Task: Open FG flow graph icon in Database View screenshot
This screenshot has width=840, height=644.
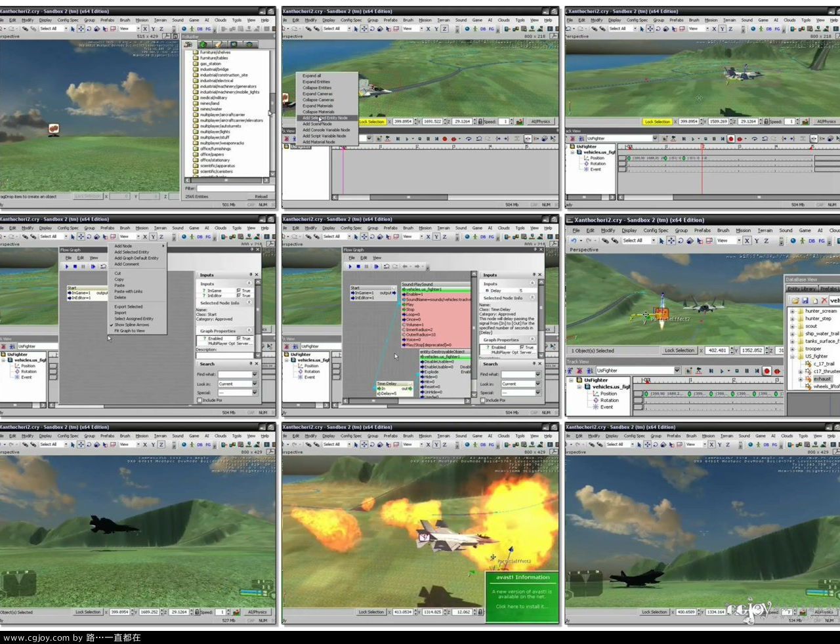Action: [822, 241]
